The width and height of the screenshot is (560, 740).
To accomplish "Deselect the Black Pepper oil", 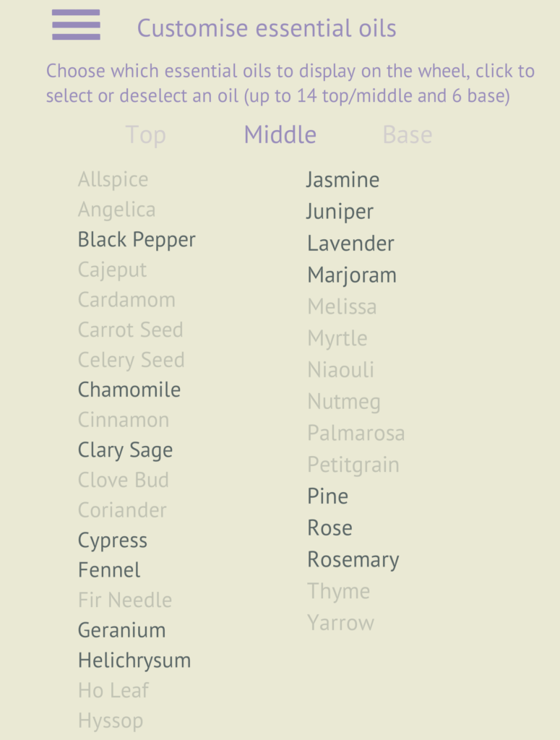I will coord(137,240).
